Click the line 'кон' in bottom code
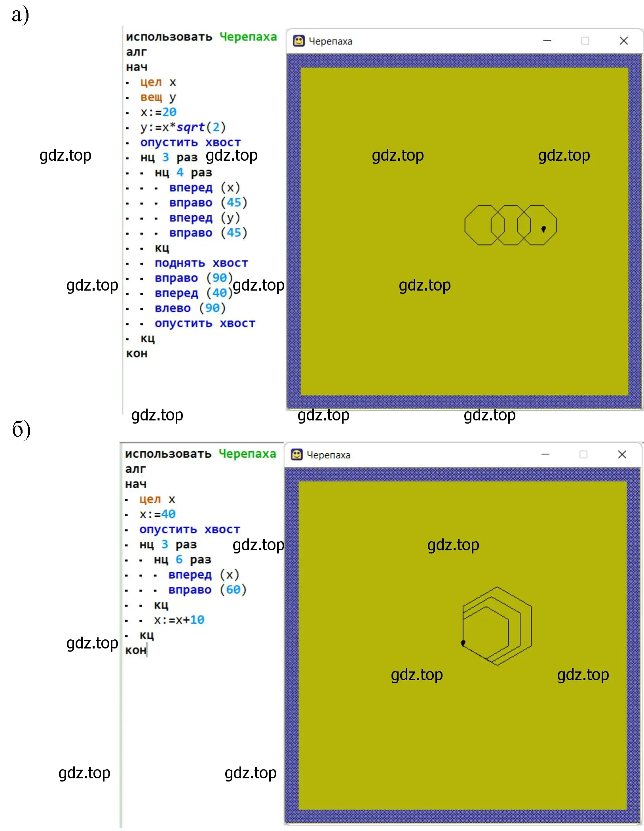The width and height of the screenshot is (644, 831). (x=136, y=650)
